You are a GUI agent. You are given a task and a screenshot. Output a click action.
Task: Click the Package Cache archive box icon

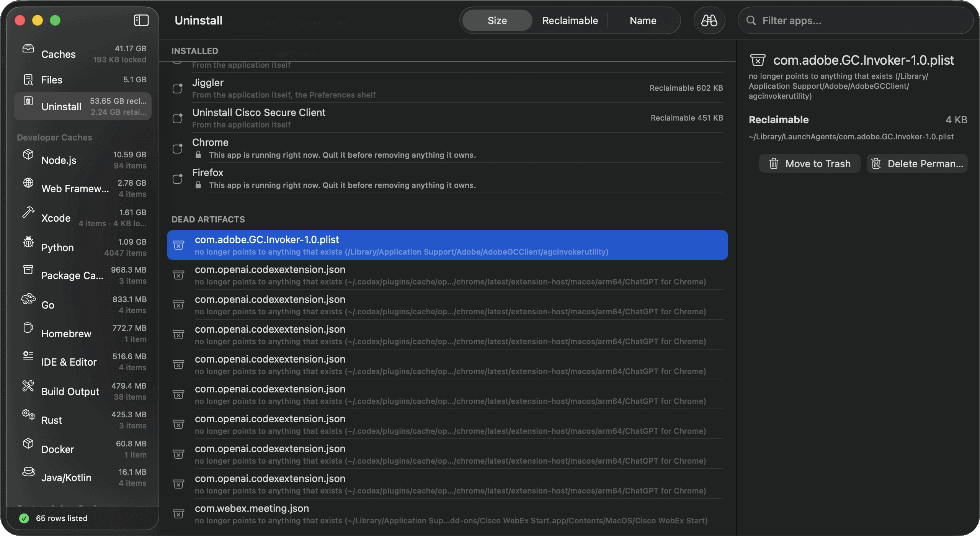[28, 270]
